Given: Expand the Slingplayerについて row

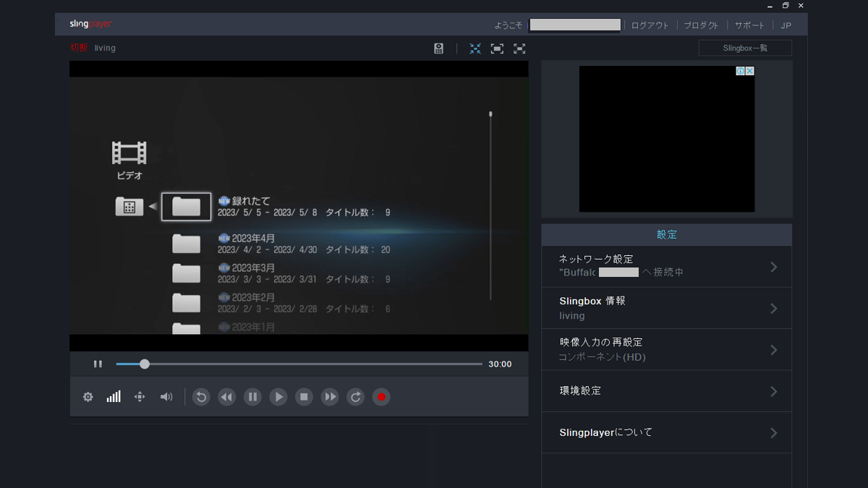Looking at the screenshot, I should click(666, 432).
